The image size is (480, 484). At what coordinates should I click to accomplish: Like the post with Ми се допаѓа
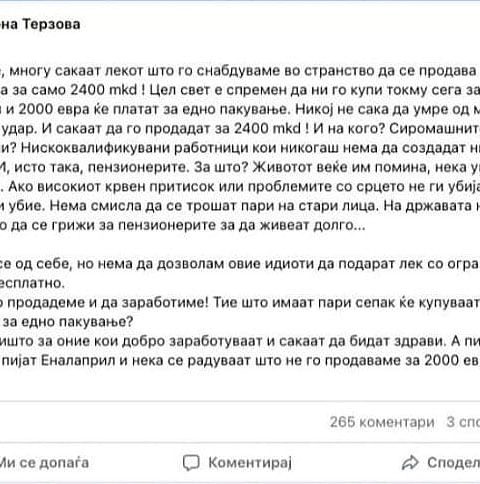[44, 463]
